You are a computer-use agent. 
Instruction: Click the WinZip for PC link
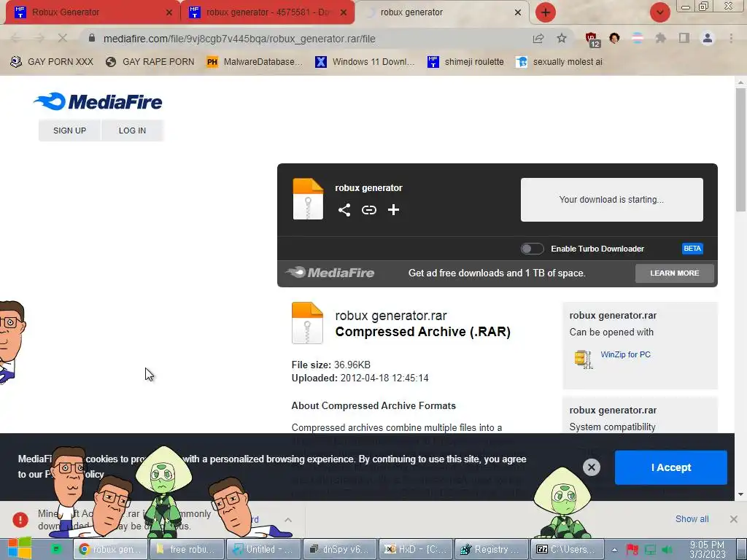pos(625,354)
